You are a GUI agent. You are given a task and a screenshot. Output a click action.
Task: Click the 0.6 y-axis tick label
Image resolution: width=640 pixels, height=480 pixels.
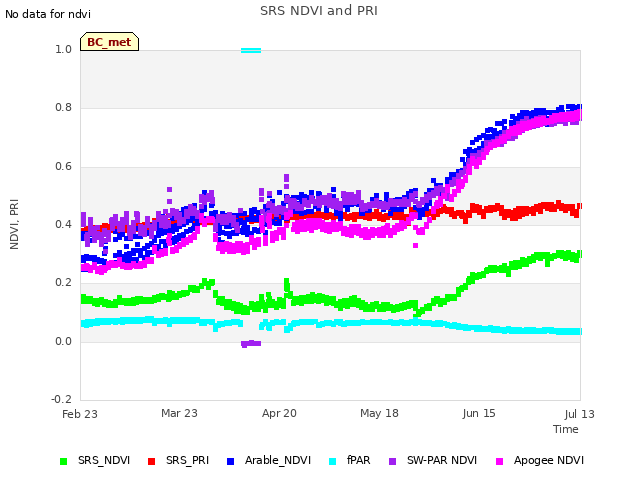[x=63, y=166]
